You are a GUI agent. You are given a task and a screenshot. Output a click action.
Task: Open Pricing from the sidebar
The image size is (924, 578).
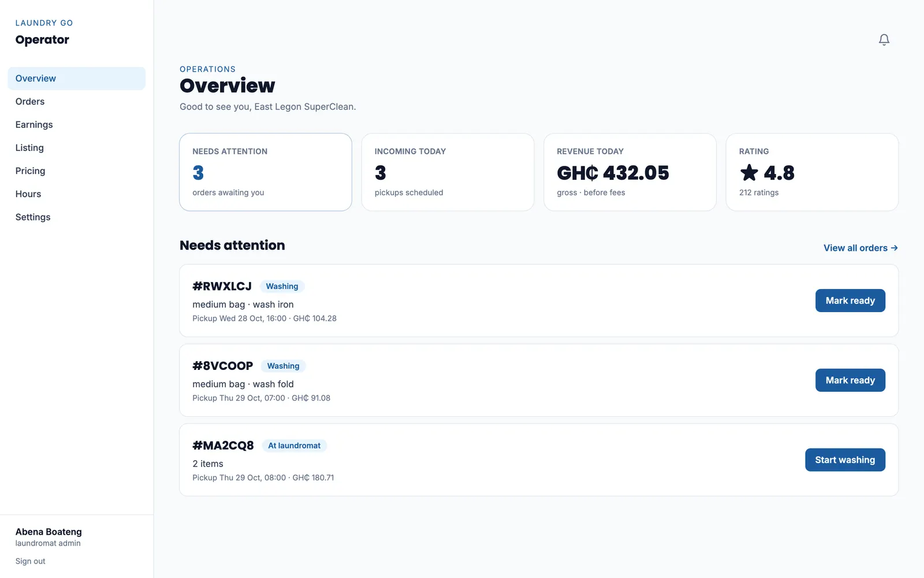click(x=76, y=171)
